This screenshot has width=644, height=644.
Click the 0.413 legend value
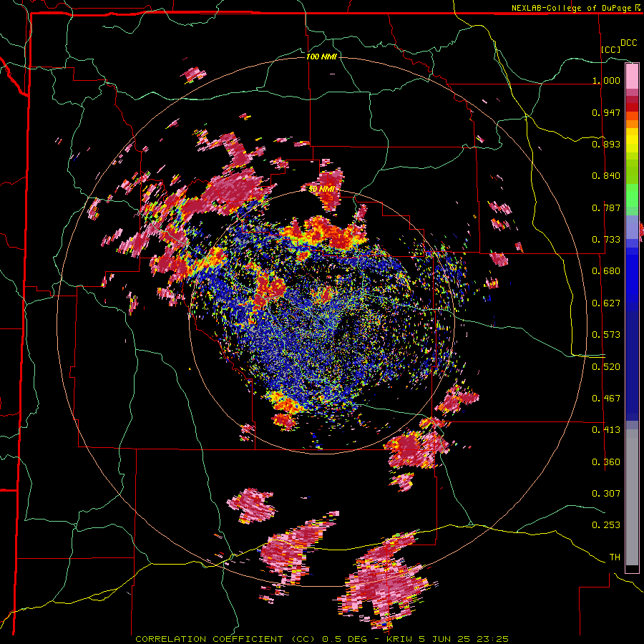(606, 430)
